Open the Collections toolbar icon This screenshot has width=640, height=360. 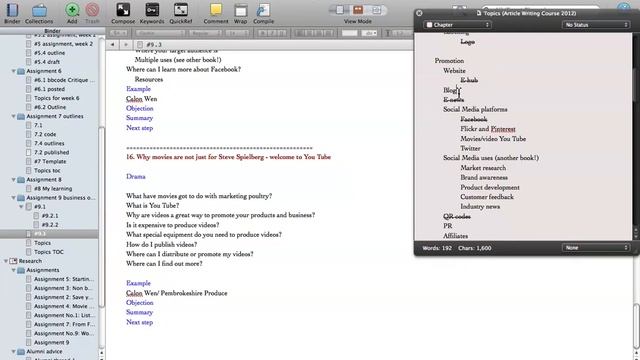pyautogui.click(x=39, y=11)
